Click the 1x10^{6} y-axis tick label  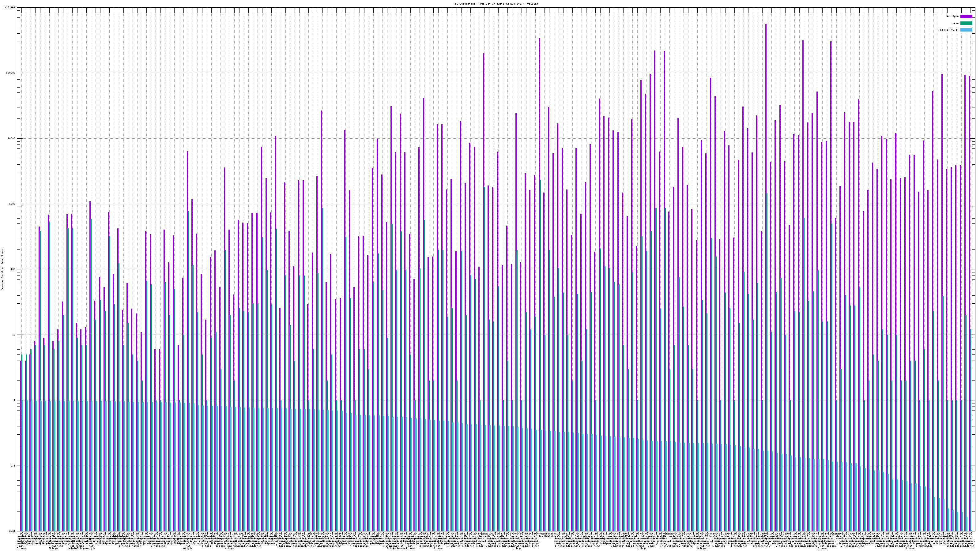9,7
